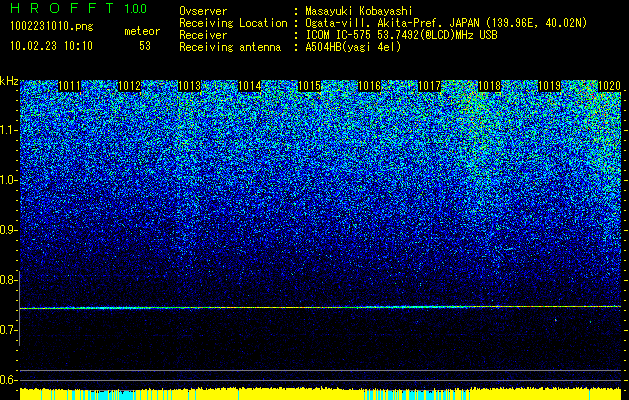This screenshot has width=629, height=400.
Task: Click the 1.0 kHz axis label
Action: coord(7,181)
